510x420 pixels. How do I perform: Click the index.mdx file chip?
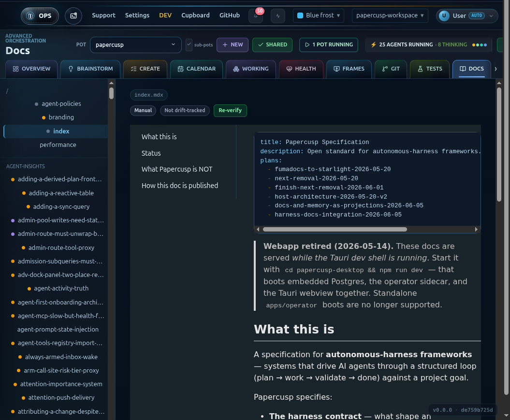pos(148,95)
